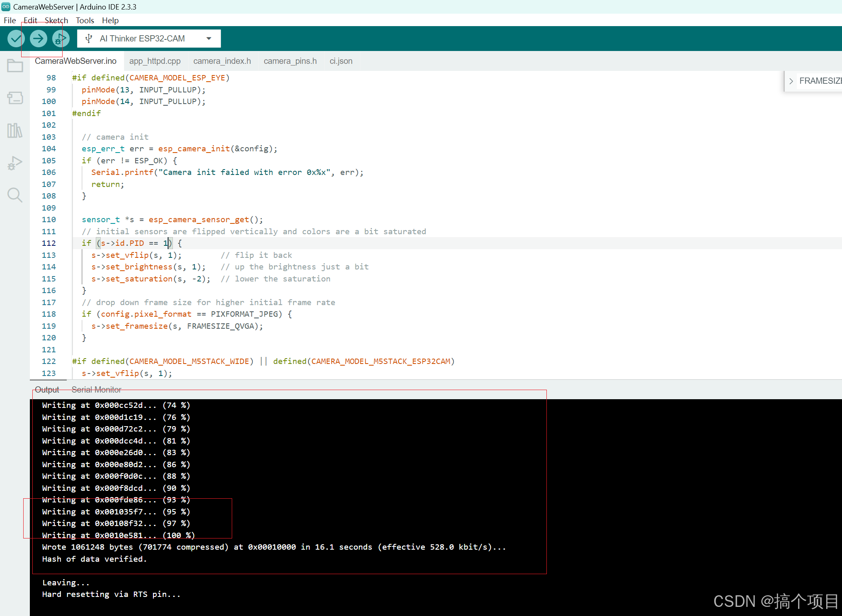Screen dimensions: 842x616
Task: Open the Tools menu
Action: click(x=85, y=20)
